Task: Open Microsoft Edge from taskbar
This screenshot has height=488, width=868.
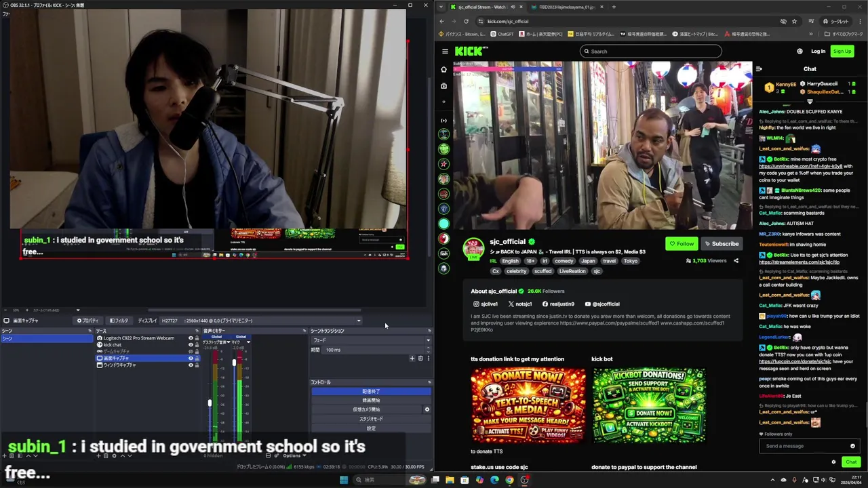Action: pyautogui.click(x=494, y=480)
